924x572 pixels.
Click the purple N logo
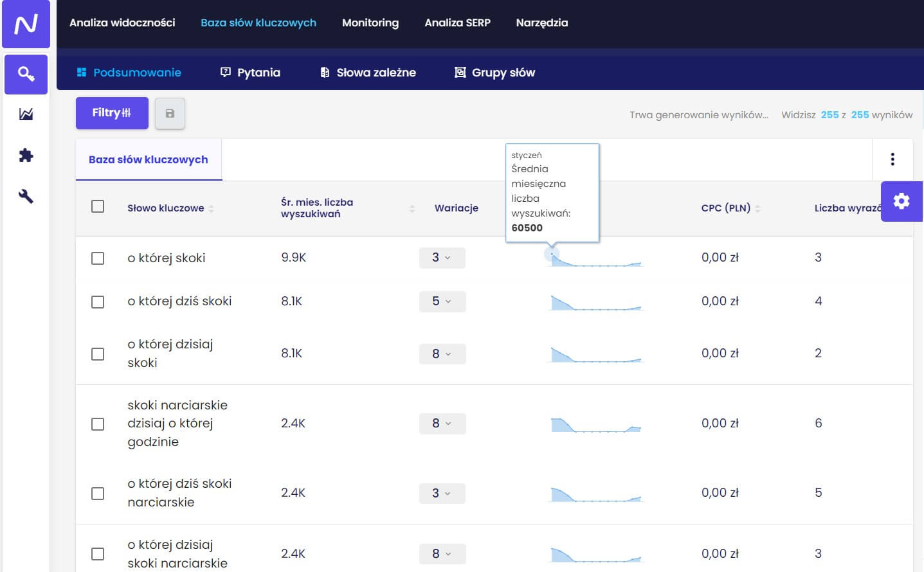coord(26,24)
